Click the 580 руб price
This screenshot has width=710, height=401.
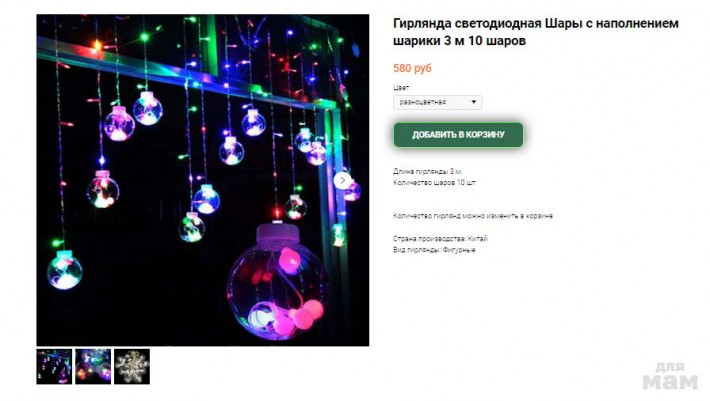click(x=412, y=68)
